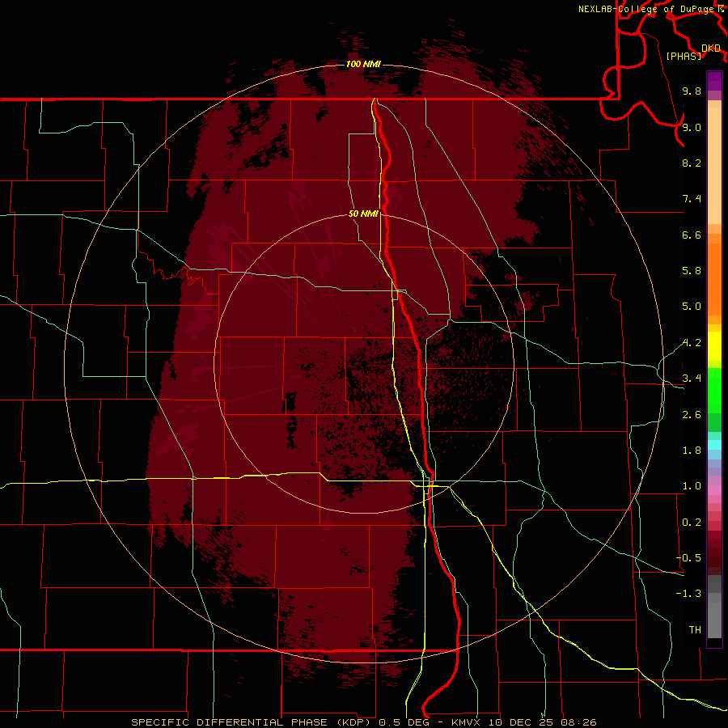Click the 7.4 value on color scale
This screenshot has height=728, width=728.
pos(692,199)
